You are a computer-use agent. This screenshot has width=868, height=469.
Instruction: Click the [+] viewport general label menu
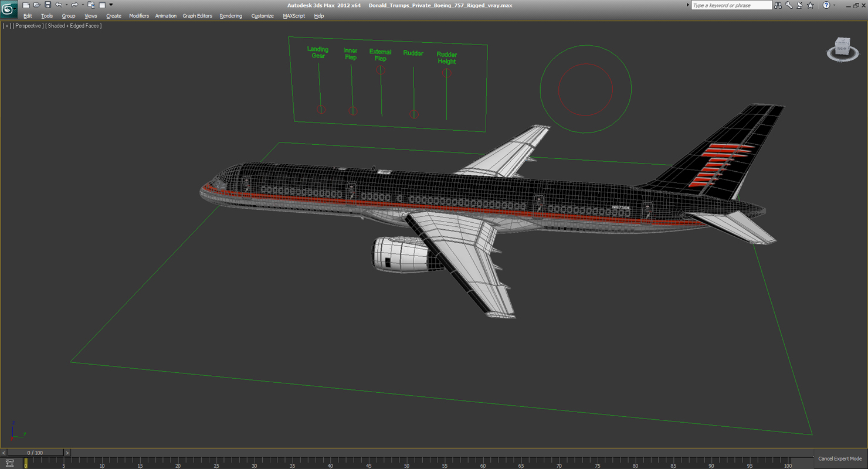pyautogui.click(x=7, y=26)
